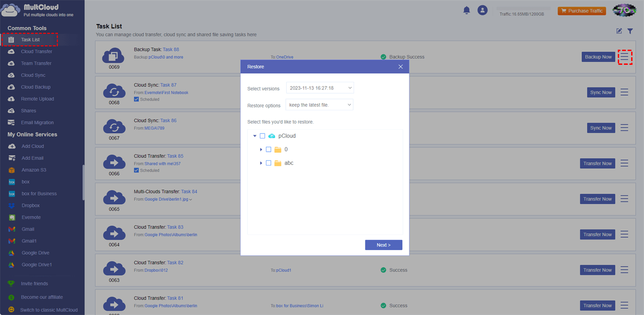Click the edit pencil icon above task list
Viewport: 644px width, 315px height.
coord(619,31)
